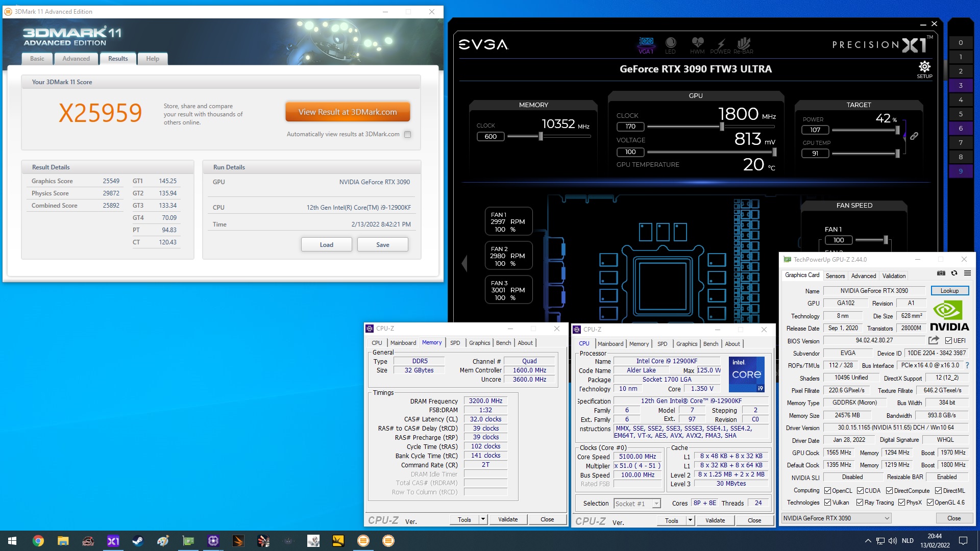980x551 pixels.
Task: Open the notification center
Action: coord(963,541)
